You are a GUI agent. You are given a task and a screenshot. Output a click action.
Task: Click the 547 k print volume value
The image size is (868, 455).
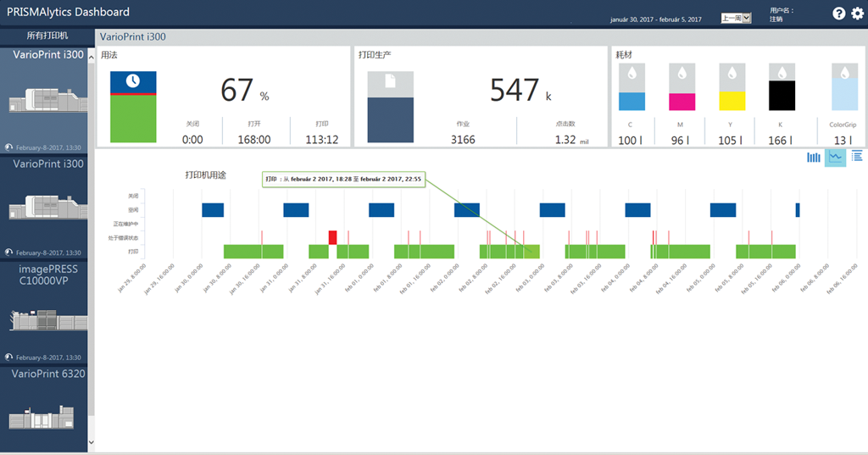point(520,90)
